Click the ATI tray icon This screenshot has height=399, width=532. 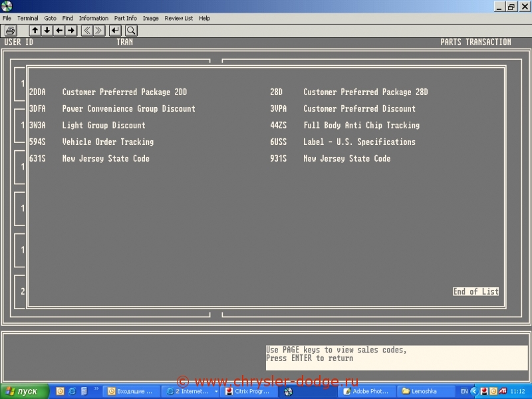[503, 391]
